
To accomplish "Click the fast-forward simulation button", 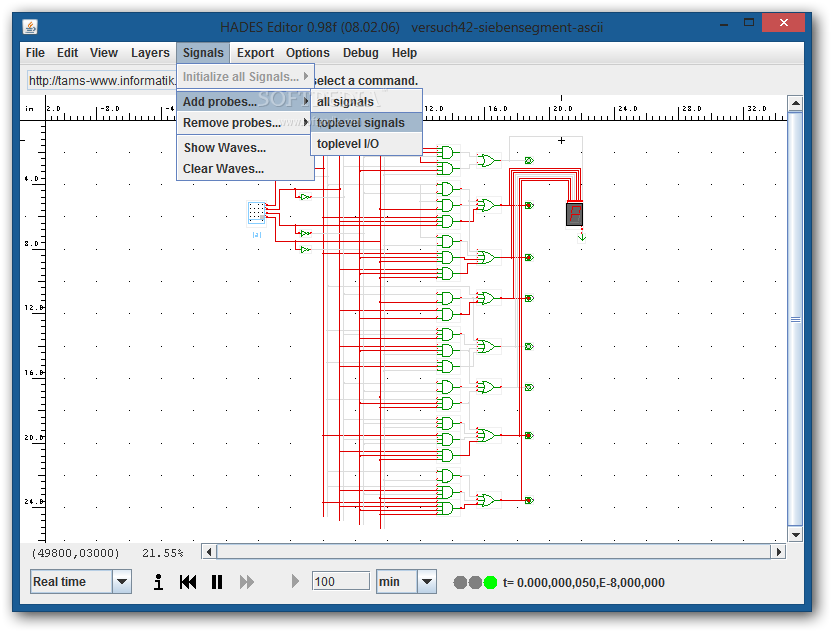I will pos(247,582).
